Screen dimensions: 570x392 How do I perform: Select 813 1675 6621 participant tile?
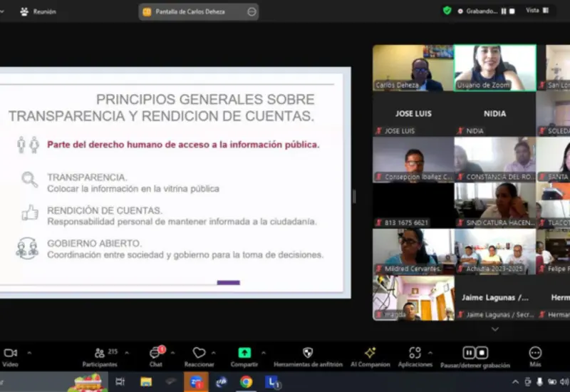413,206
